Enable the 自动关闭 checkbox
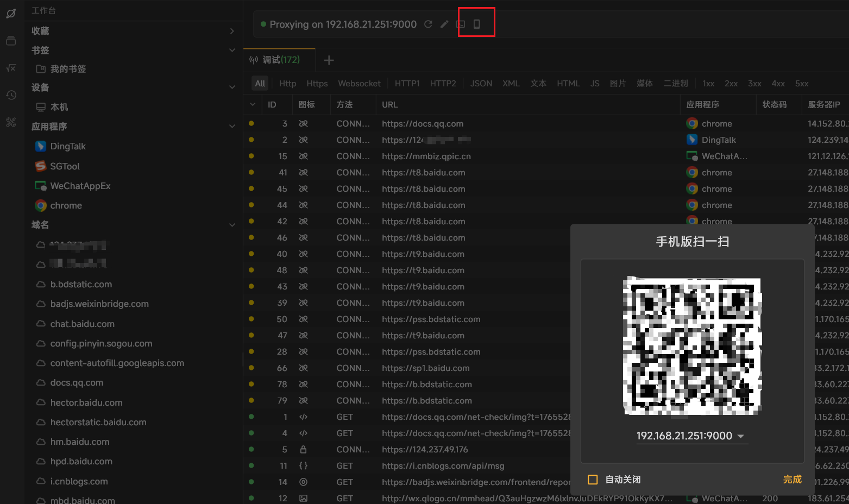The height and width of the screenshot is (504, 849). pyautogui.click(x=593, y=480)
